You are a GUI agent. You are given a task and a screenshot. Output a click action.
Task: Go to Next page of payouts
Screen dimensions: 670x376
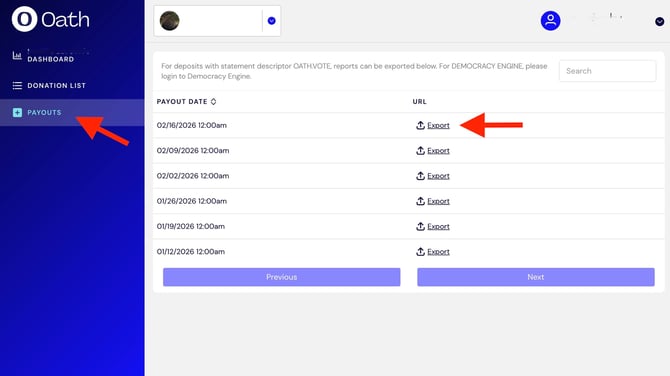(x=536, y=277)
